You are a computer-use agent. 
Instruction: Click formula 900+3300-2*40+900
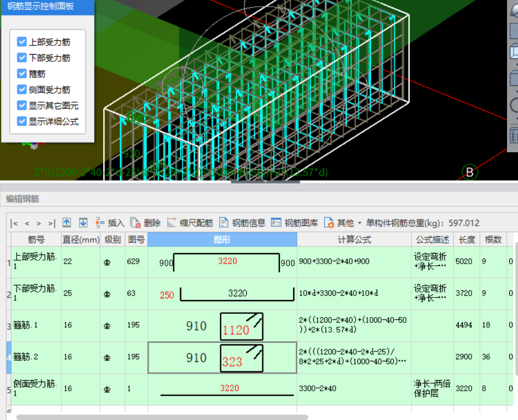pyautogui.click(x=334, y=261)
